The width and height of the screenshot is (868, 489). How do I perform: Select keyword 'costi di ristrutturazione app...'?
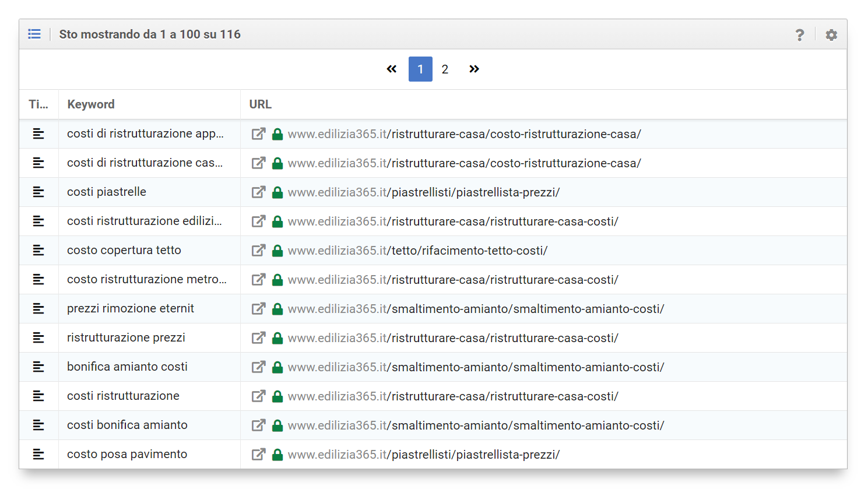(145, 133)
